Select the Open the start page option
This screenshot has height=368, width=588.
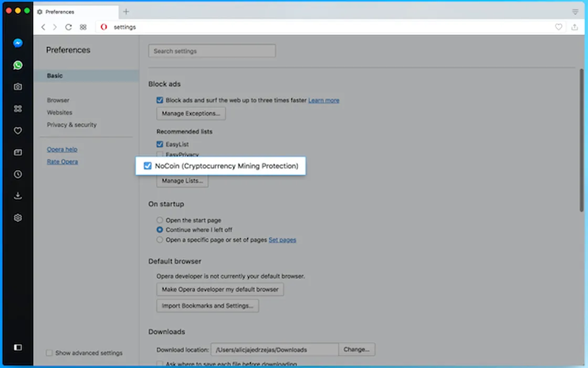click(x=160, y=220)
